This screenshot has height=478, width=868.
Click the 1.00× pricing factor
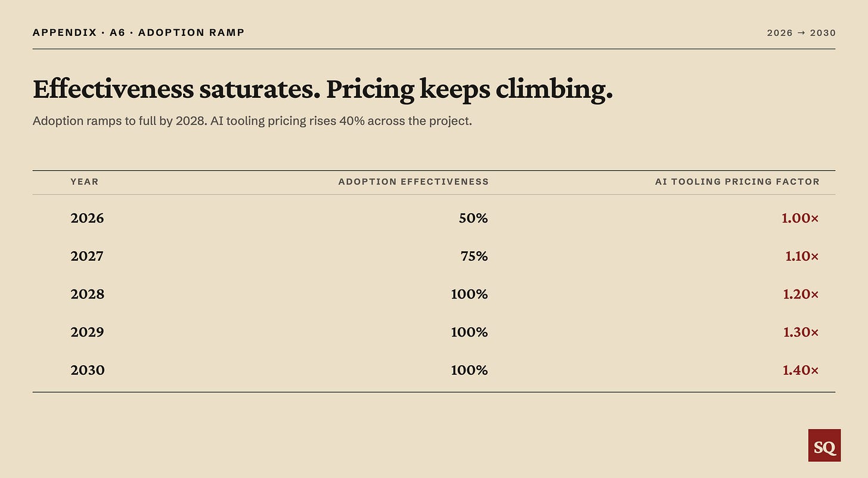800,218
